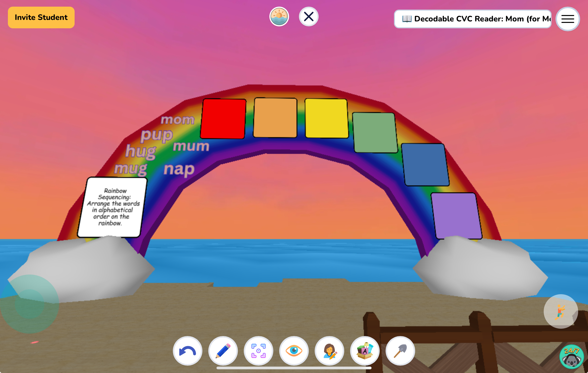Click the word 'mom' on the rainbow

pos(178,120)
